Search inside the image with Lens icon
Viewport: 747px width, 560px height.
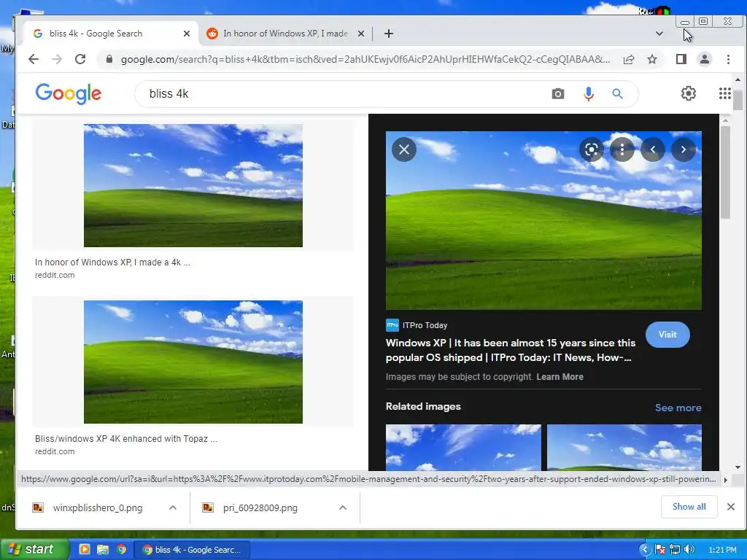[591, 149]
